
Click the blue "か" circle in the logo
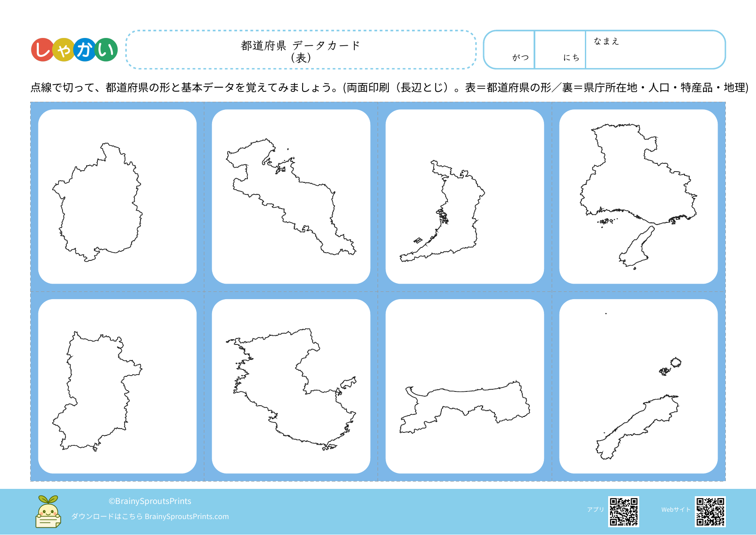(85, 50)
